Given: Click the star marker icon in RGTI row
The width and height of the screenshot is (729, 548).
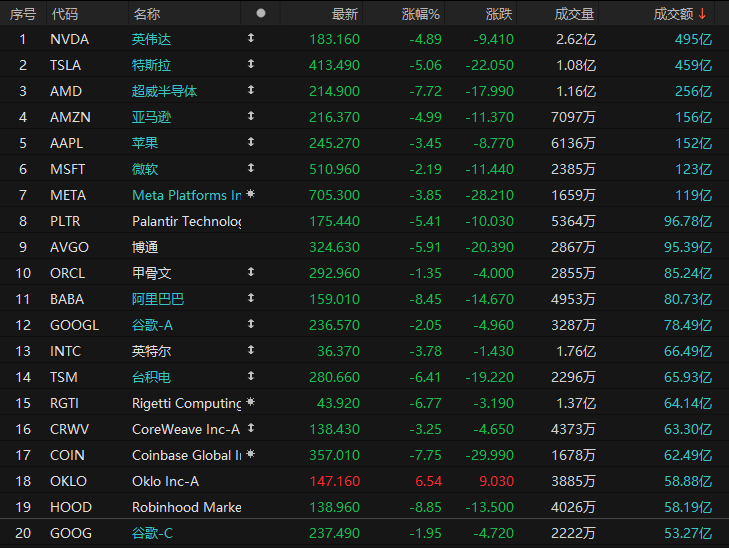Looking at the screenshot, I should click(251, 402).
